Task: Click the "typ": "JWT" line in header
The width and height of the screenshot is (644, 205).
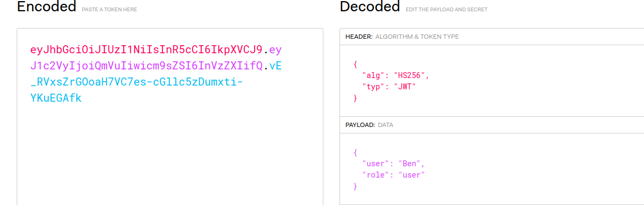Action: [x=389, y=87]
